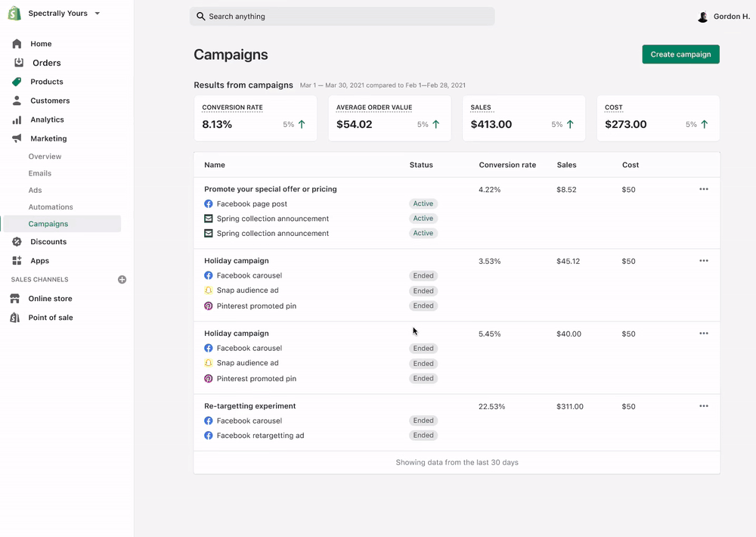
Task: Select Emails sub-item
Action: [x=40, y=173]
